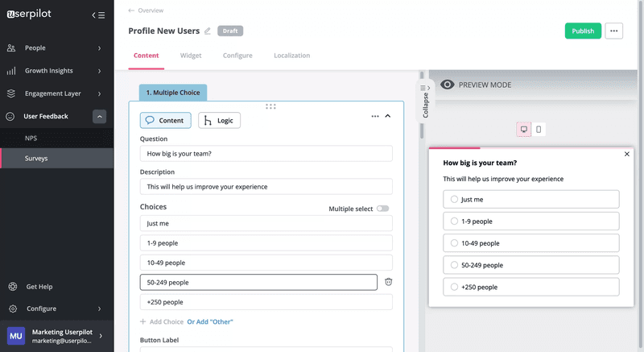Edit survey name with pencil icon

tap(208, 31)
